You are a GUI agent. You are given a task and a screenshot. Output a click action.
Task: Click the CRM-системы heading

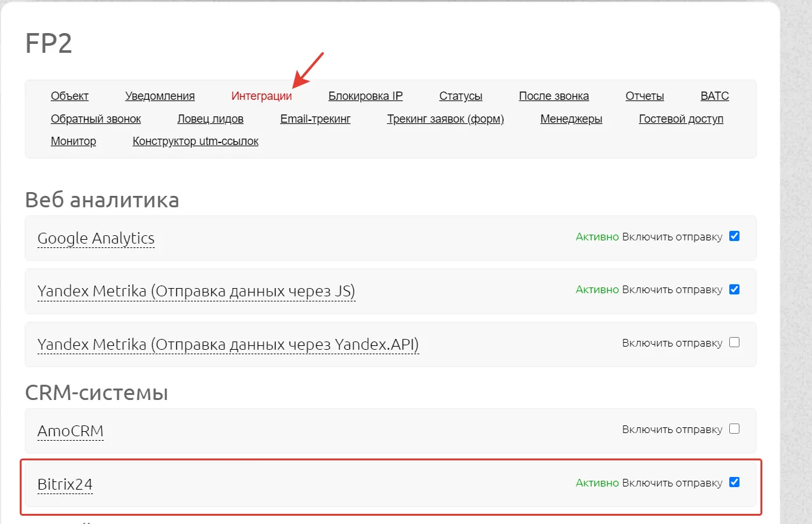click(97, 392)
